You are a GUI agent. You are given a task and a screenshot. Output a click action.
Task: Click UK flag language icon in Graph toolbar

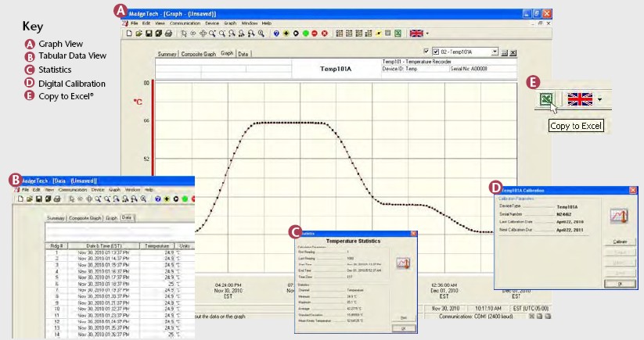tap(416, 34)
